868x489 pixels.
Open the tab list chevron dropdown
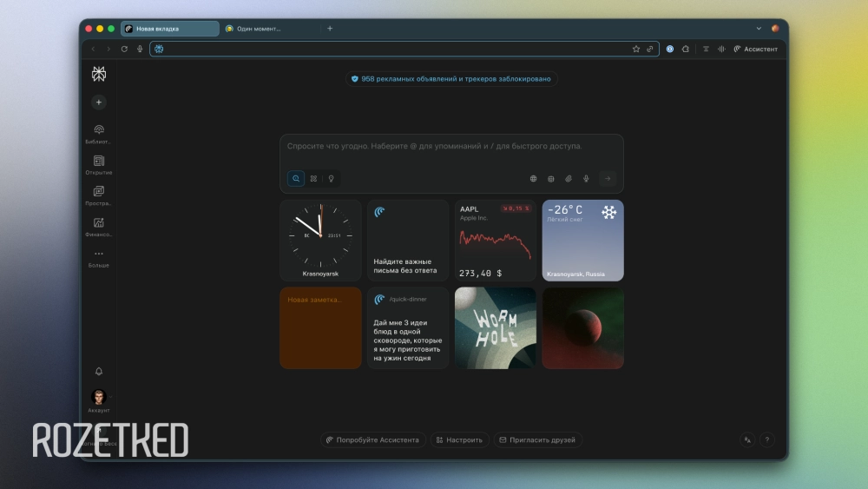tap(759, 29)
